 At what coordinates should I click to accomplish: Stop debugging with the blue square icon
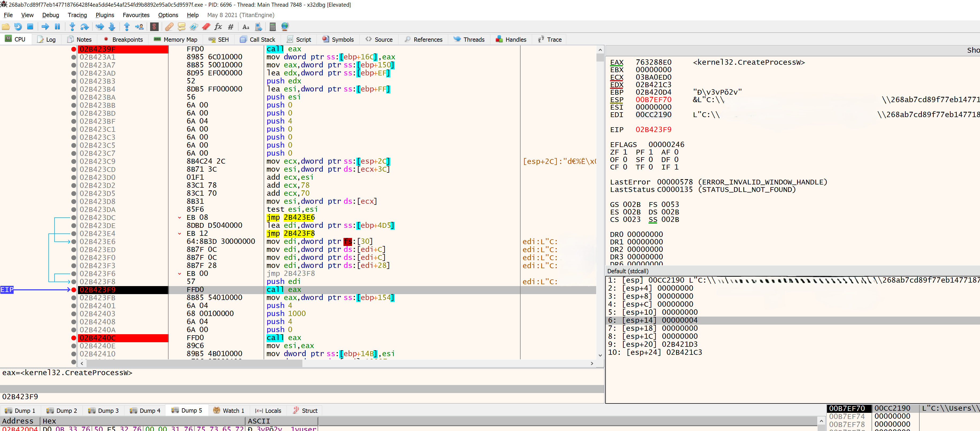[30, 27]
